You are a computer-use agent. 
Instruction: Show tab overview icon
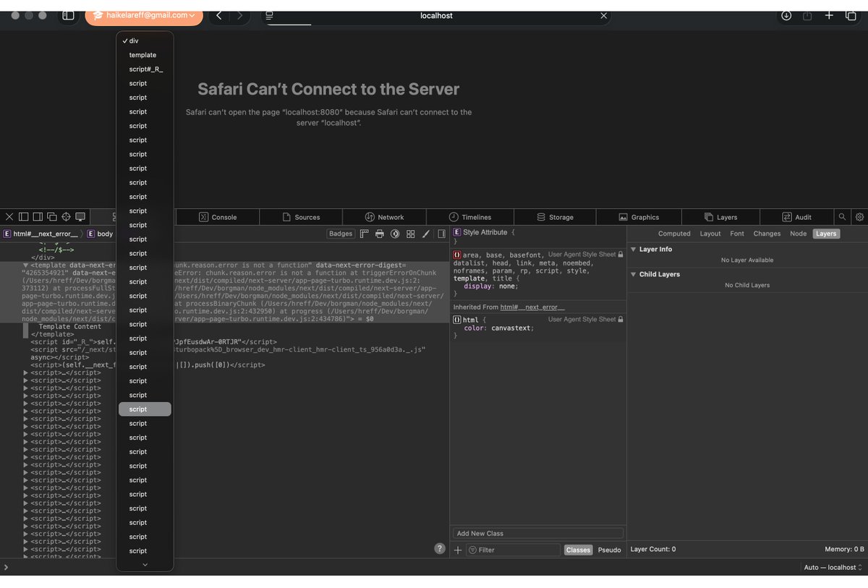(851, 15)
